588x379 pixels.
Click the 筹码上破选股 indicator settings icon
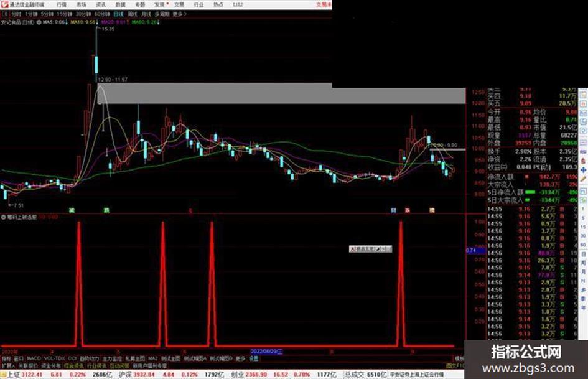pyautogui.click(x=4, y=217)
